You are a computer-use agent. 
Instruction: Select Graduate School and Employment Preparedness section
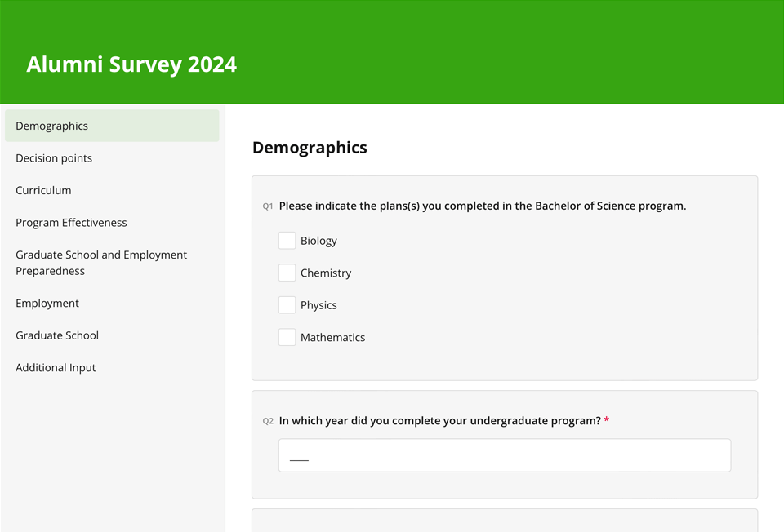click(101, 263)
